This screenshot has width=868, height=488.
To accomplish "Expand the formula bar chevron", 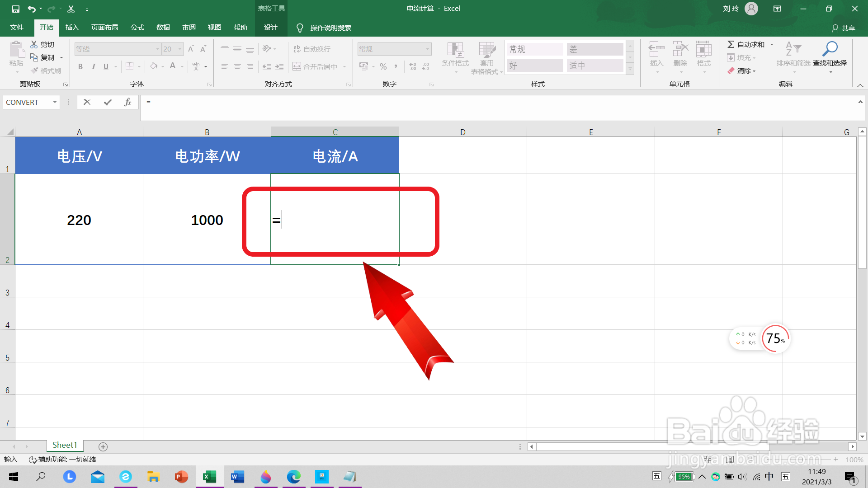I will coord(860,103).
